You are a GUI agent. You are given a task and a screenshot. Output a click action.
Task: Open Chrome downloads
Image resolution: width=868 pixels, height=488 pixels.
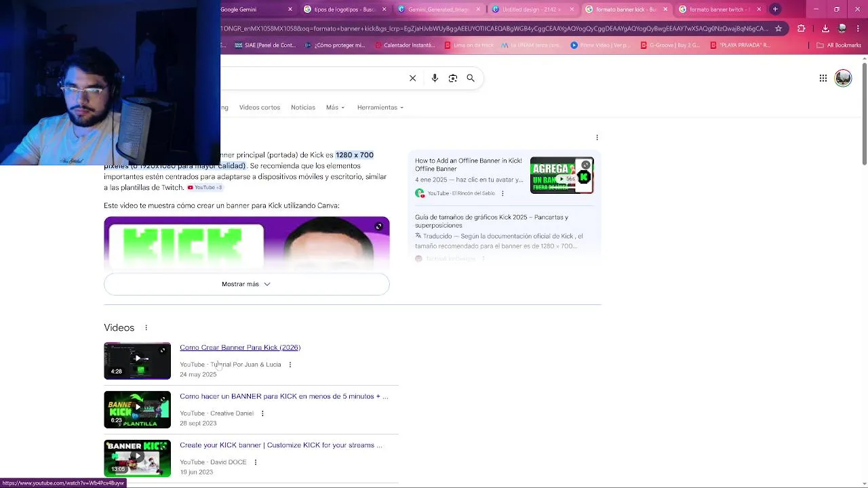pos(825,28)
